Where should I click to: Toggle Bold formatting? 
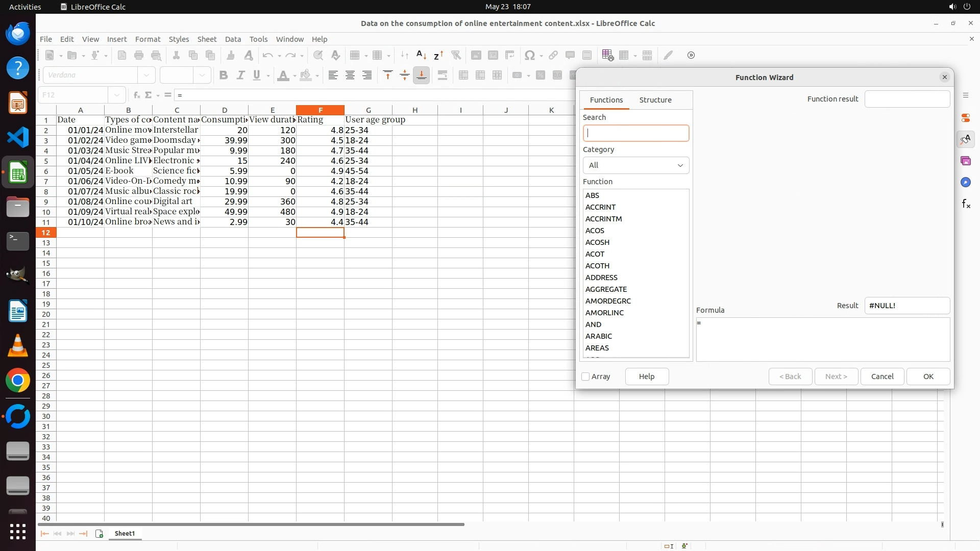(223, 76)
